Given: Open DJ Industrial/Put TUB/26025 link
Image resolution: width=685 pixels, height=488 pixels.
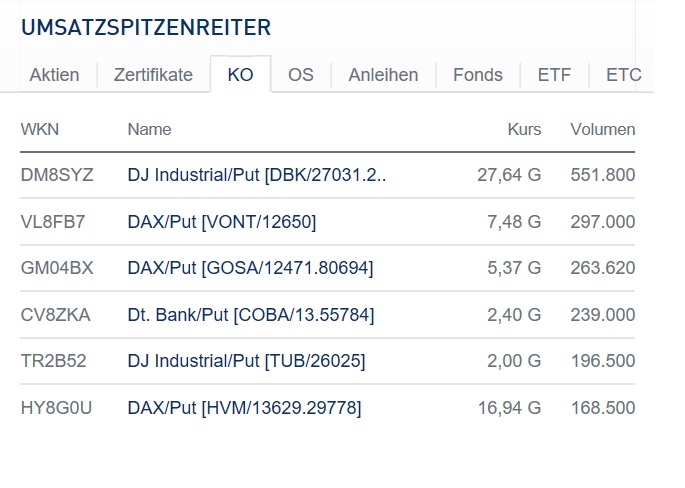Looking at the screenshot, I should click(246, 361).
